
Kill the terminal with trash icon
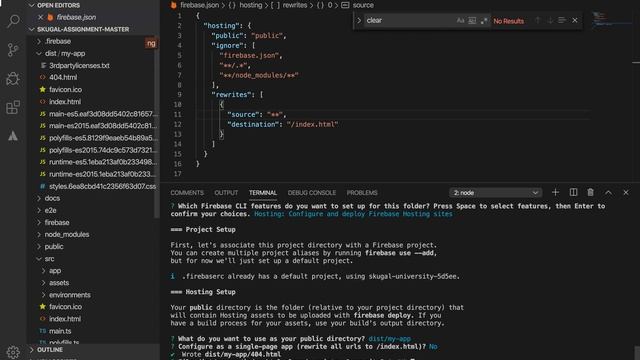(591, 192)
